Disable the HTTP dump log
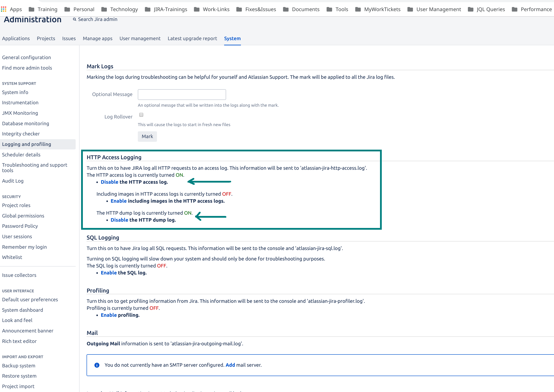The width and height of the screenshot is (554, 392). click(x=119, y=220)
